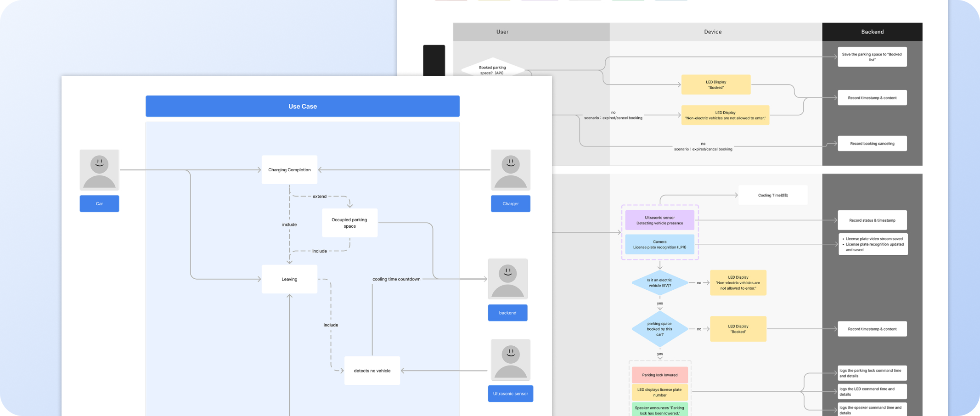Select the parking space booked by this car? diamond
980x416 pixels.
pos(659,329)
